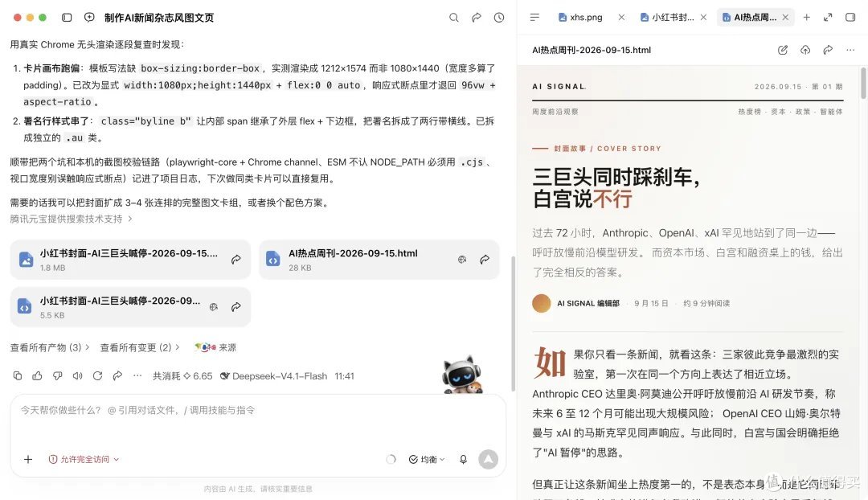Open preview pane file list icon
This screenshot has height=500, width=868.
point(534,17)
